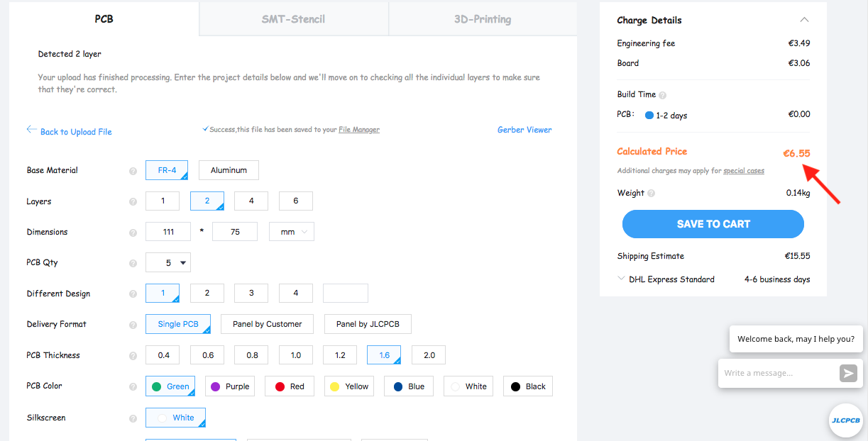Click the help icon beside Dimensions

pyautogui.click(x=133, y=233)
